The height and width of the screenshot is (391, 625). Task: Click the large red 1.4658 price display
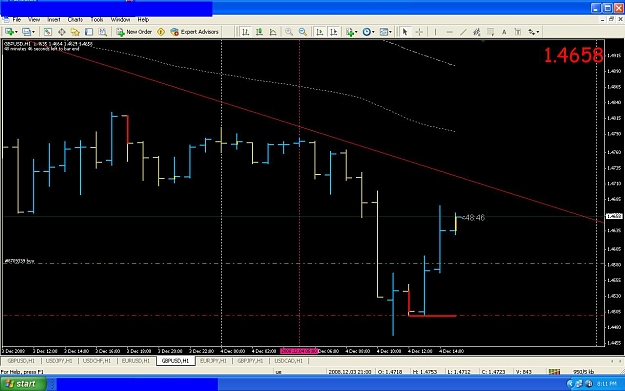(574, 55)
